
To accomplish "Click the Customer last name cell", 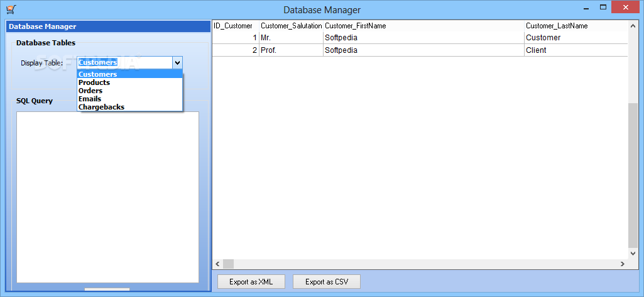I will (x=576, y=38).
